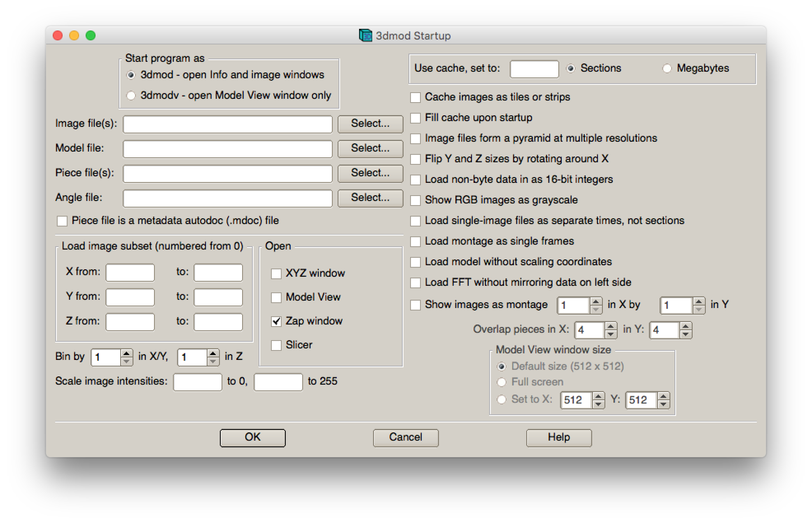
Task: Decrease Overlap pieces in X value
Action: [x=611, y=334]
